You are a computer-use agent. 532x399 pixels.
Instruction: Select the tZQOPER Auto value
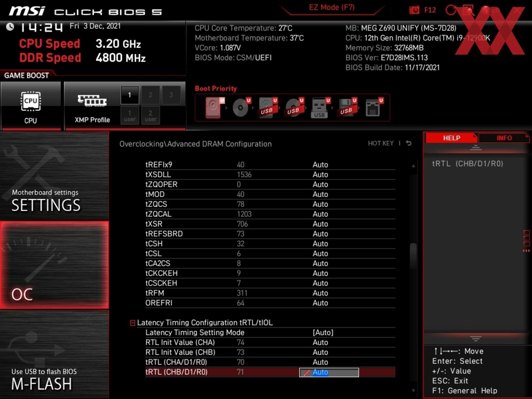click(320, 184)
